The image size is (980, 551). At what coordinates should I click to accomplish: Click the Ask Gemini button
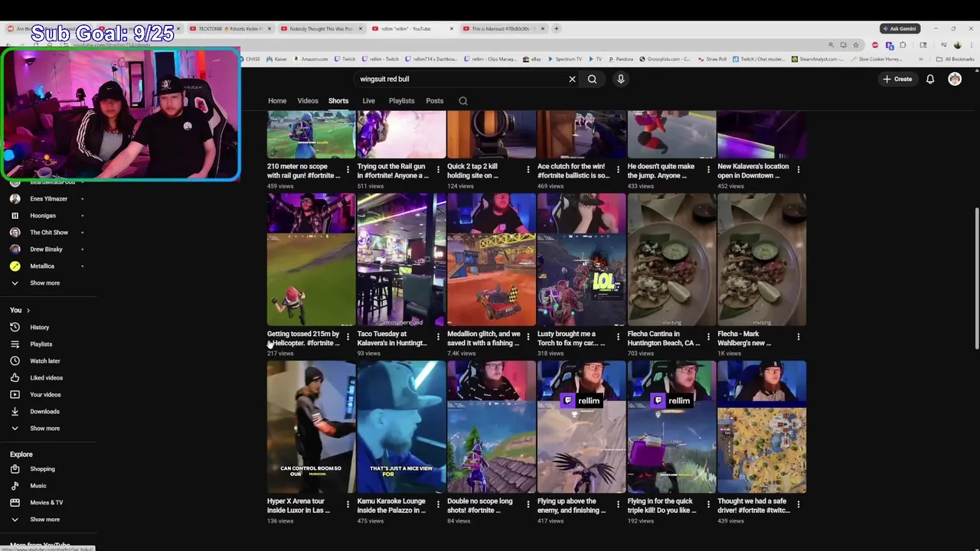point(900,28)
